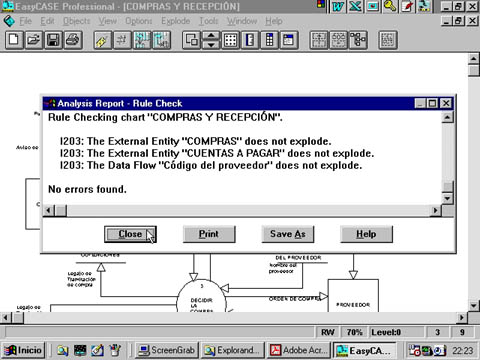
Task: Click the dashed frame with arrow toolbar icon
Action: point(319,40)
